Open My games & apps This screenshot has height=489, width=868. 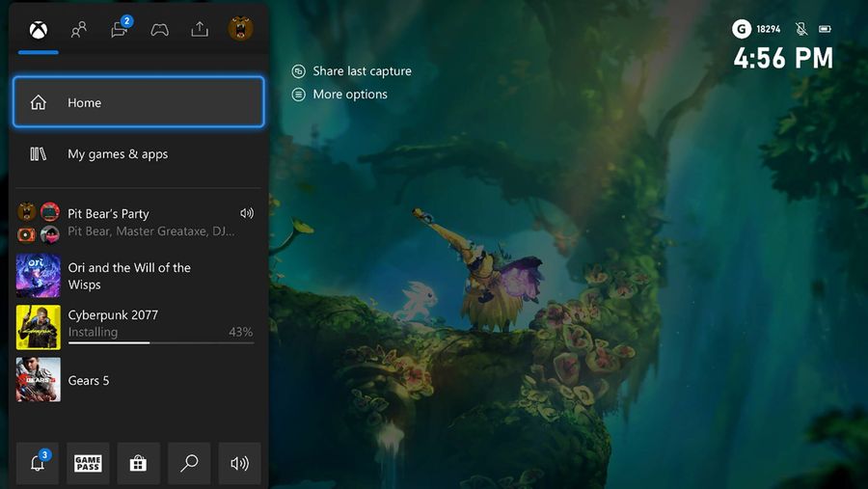(x=138, y=154)
